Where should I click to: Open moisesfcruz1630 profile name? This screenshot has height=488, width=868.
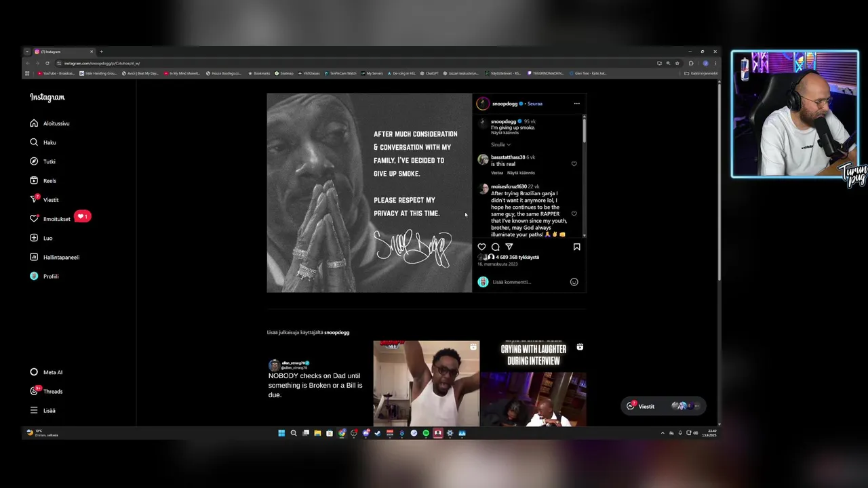pos(509,186)
